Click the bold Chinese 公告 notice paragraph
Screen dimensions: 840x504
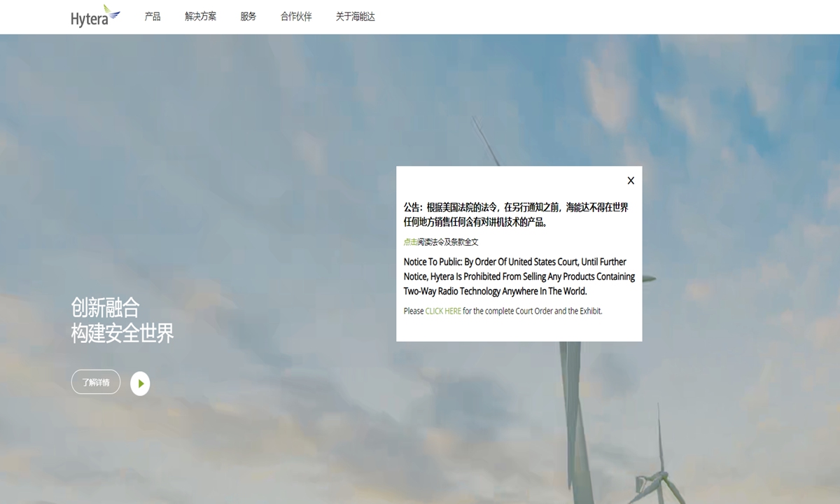coord(516,215)
